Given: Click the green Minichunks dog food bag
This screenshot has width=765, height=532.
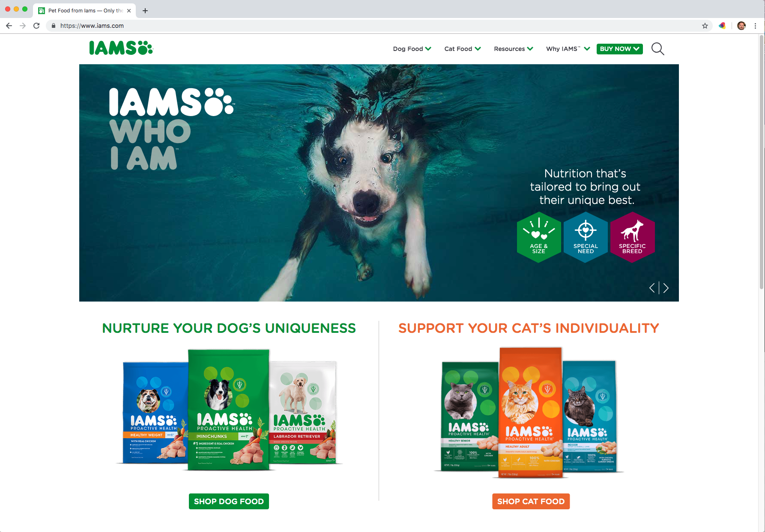Looking at the screenshot, I should tap(229, 410).
